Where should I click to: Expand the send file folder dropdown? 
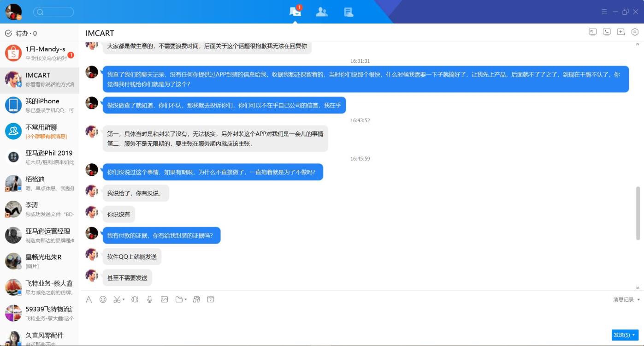185,300
